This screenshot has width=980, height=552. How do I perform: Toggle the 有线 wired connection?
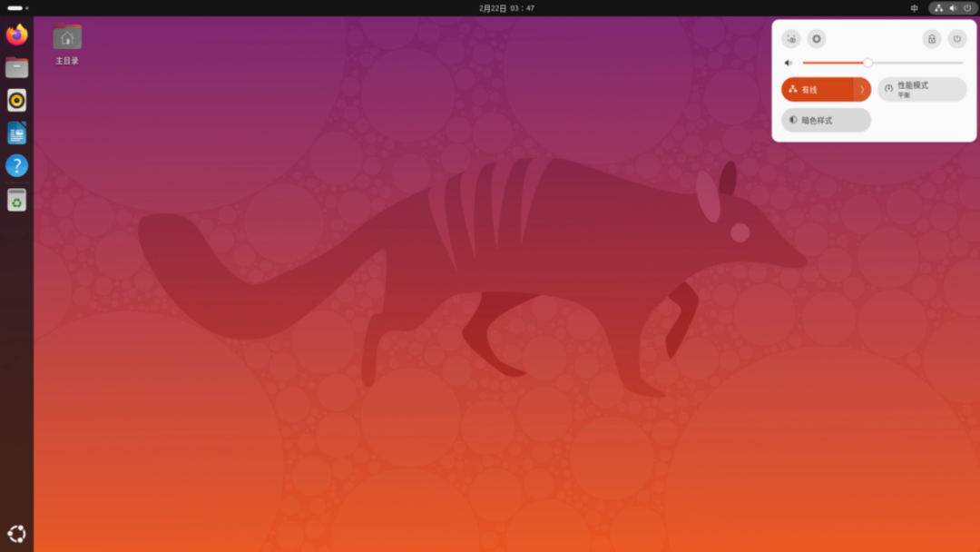point(817,89)
